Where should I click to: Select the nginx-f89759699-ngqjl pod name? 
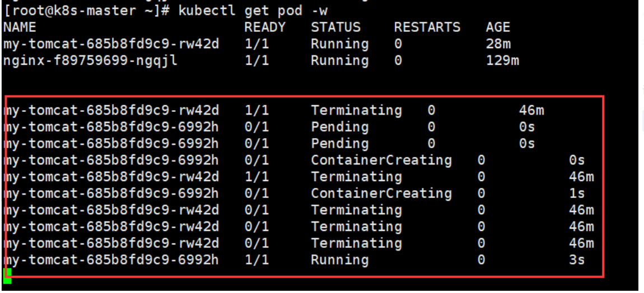pos(90,61)
